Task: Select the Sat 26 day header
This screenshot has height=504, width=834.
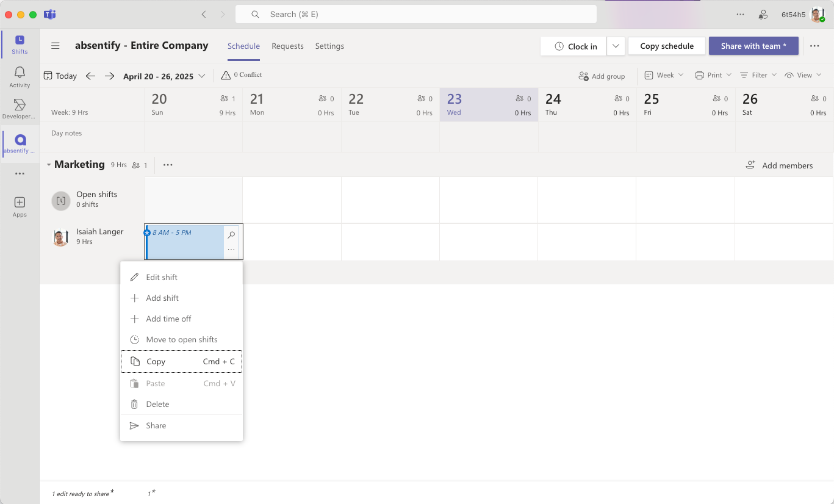Action: 785,104
